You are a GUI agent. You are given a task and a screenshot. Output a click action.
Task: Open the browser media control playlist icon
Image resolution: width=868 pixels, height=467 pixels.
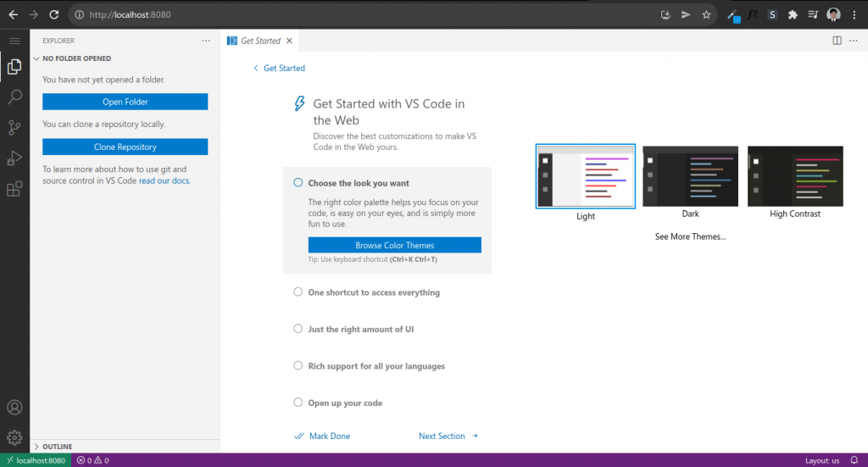[x=813, y=15]
